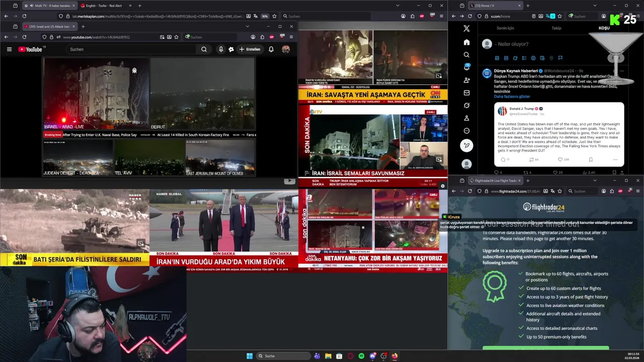The height and width of the screenshot is (362, 644).
Task: Tag location in the X composer
Action: (551, 58)
